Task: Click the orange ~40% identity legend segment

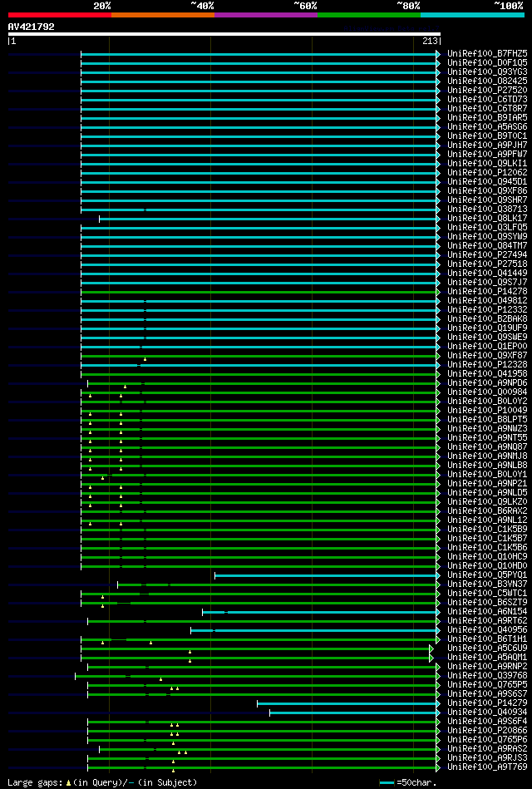Action: tap(163, 15)
